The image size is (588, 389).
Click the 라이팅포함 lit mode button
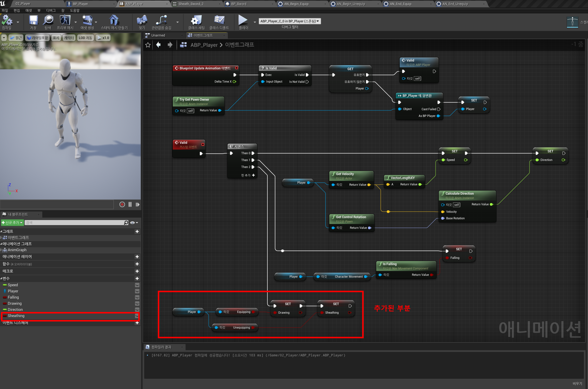coord(37,38)
